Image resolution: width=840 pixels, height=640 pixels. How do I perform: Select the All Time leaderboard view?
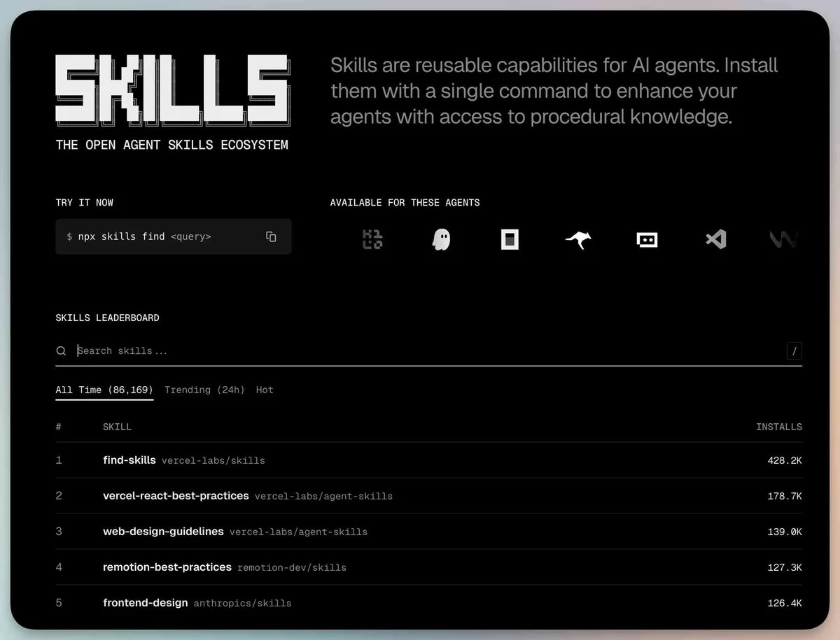pyautogui.click(x=104, y=390)
